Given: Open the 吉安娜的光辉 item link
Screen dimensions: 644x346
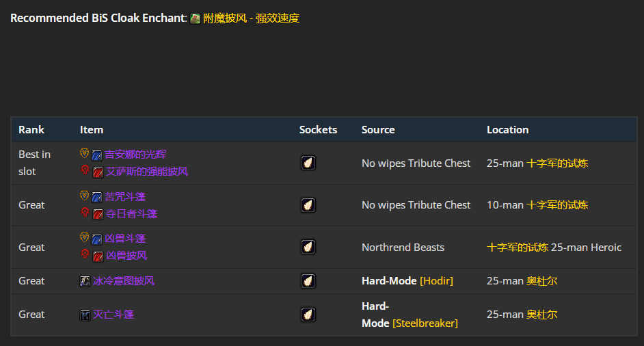Looking at the screenshot, I should pos(135,155).
